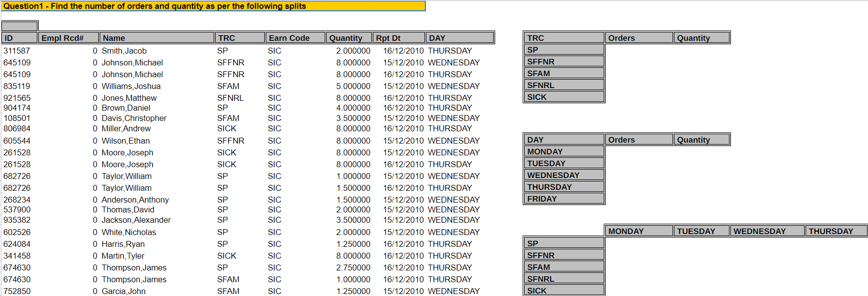Click the ID column header

tap(20, 38)
